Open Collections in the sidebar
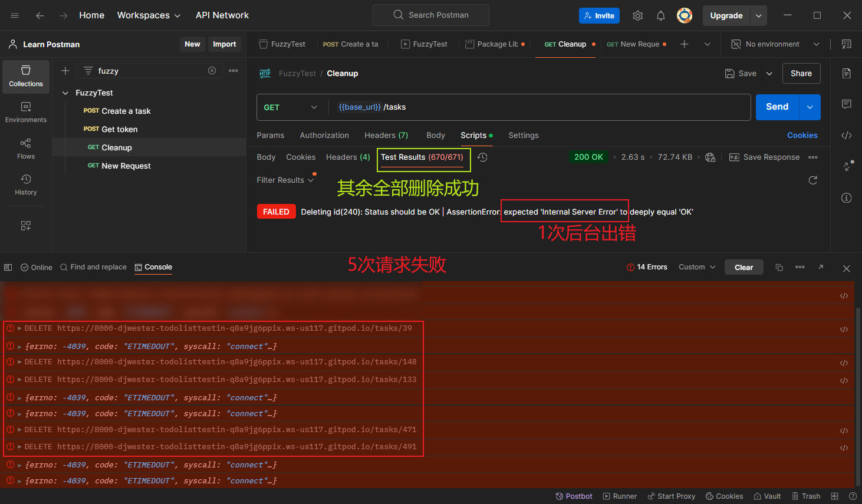Image resolution: width=862 pixels, height=504 pixels. tap(26, 77)
